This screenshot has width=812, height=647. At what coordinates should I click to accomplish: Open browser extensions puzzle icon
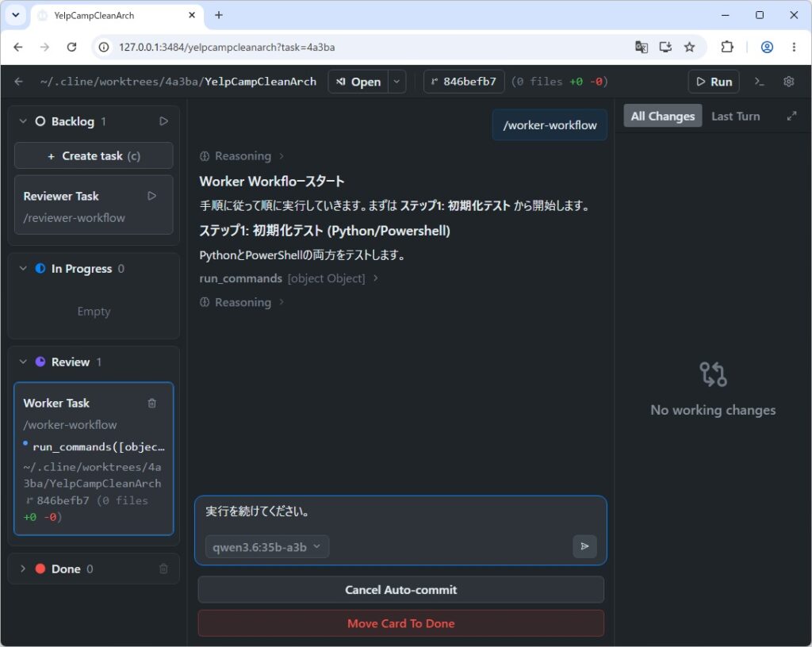point(727,47)
